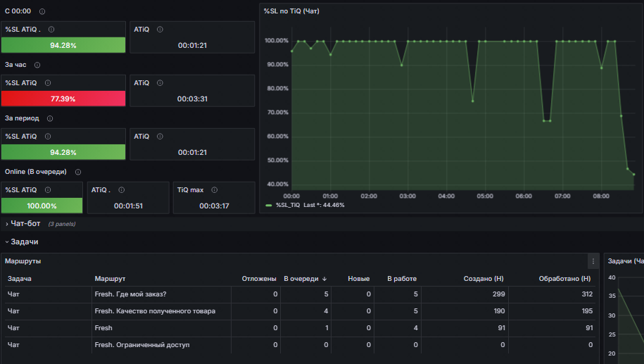Select the 'Fresh. Где мой заказ?' table row

tap(301, 294)
